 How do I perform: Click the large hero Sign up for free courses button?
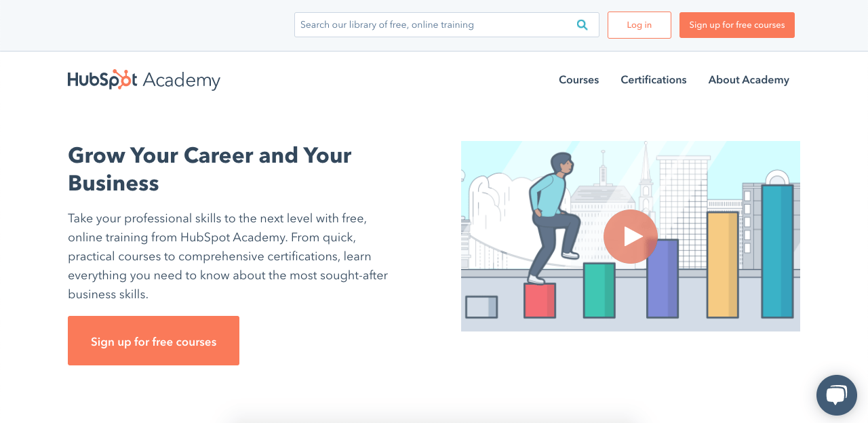(x=153, y=341)
